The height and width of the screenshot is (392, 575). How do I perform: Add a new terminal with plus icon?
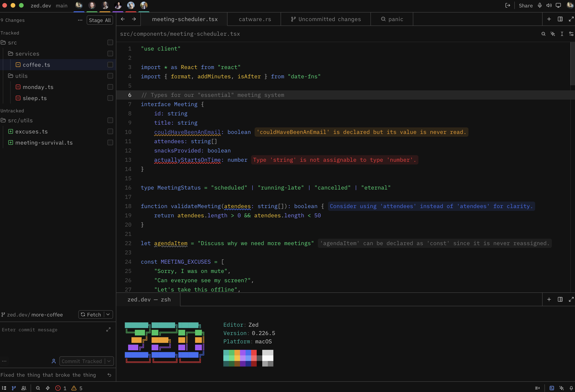tap(549, 299)
